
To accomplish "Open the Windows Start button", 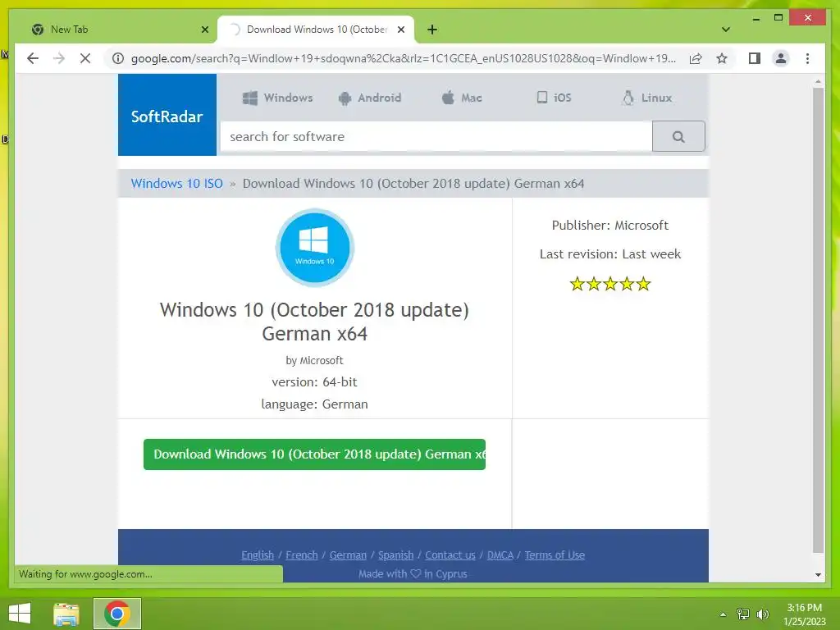I will [x=20, y=614].
